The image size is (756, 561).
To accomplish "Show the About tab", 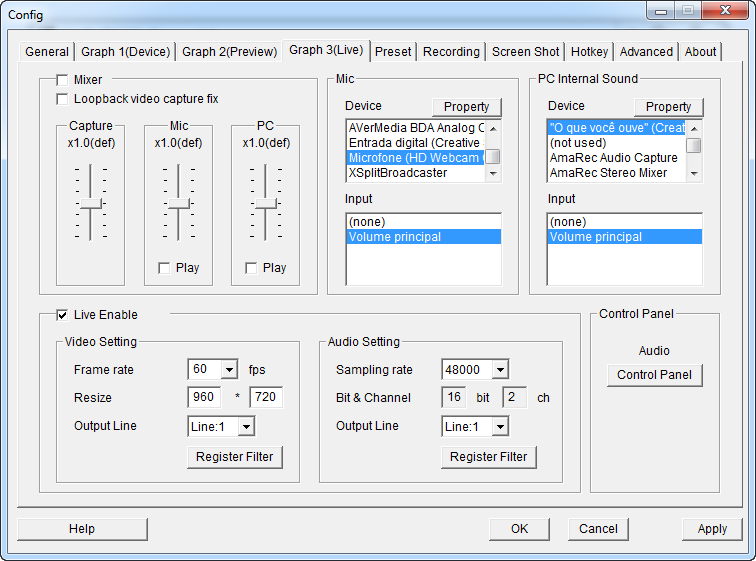I will click(x=701, y=52).
